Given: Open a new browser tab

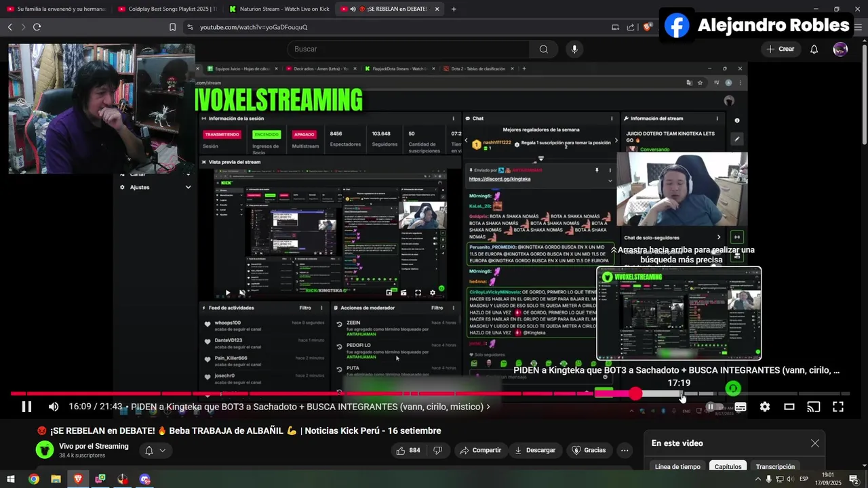Looking at the screenshot, I should (x=454, y=9).
